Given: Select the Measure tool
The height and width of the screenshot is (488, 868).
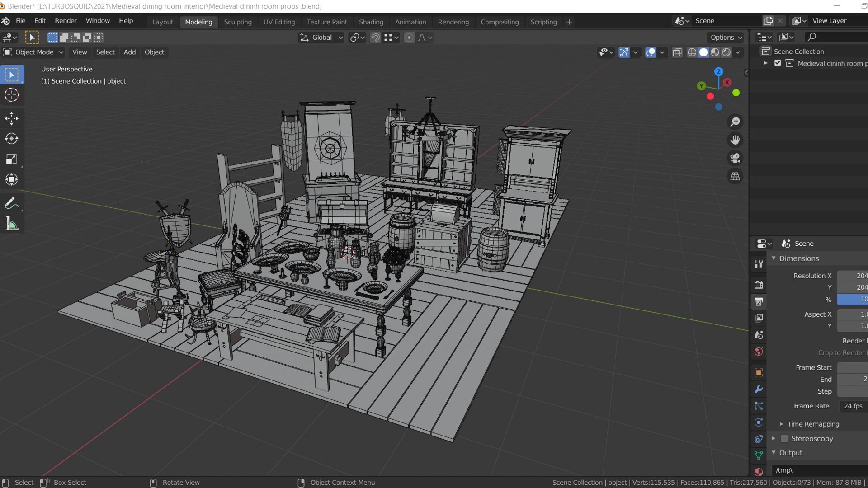Looking at the screenshot, I should [12, 224].
